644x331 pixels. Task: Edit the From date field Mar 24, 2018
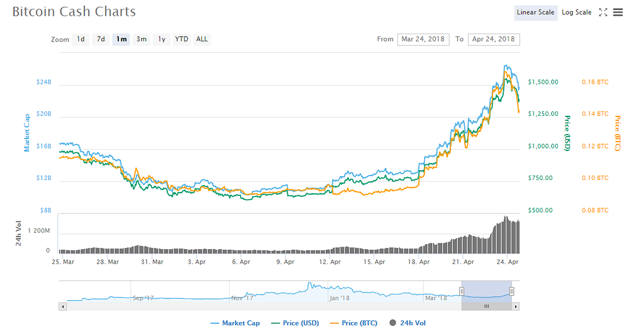coord(423,39)
